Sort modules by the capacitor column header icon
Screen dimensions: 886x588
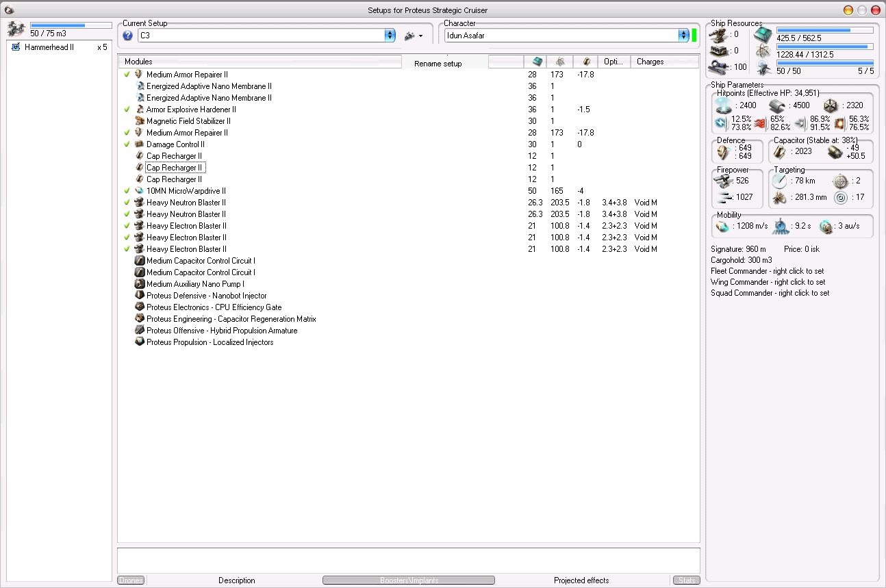click(x=585, y=62)
